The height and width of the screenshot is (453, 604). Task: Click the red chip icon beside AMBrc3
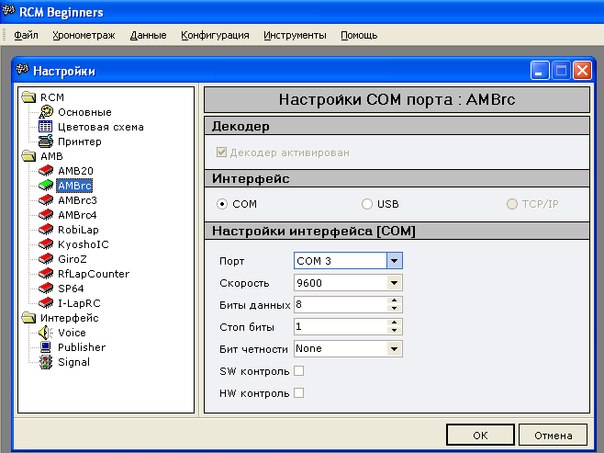point(45,200)
